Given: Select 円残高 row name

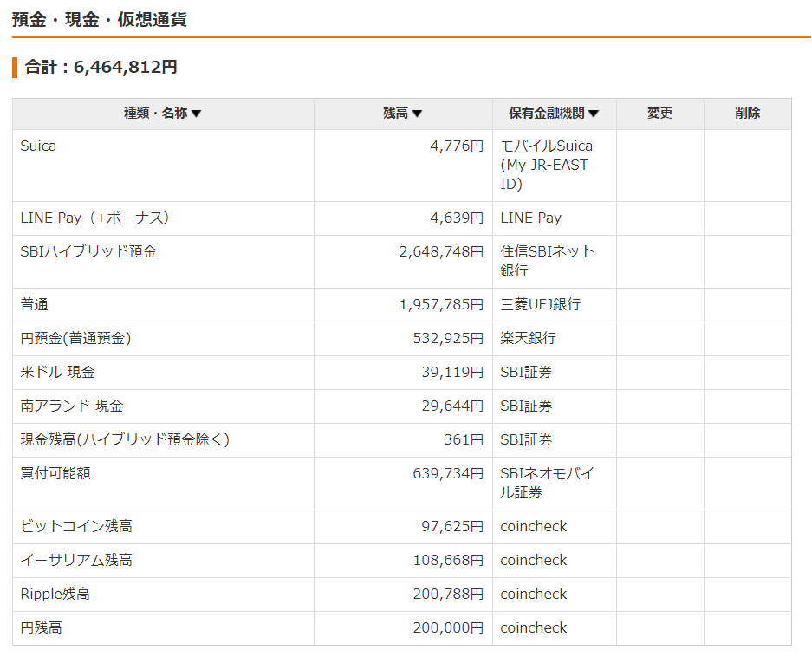Looking at the screenshot, I should pyautogui.click(x=41, y=627).
